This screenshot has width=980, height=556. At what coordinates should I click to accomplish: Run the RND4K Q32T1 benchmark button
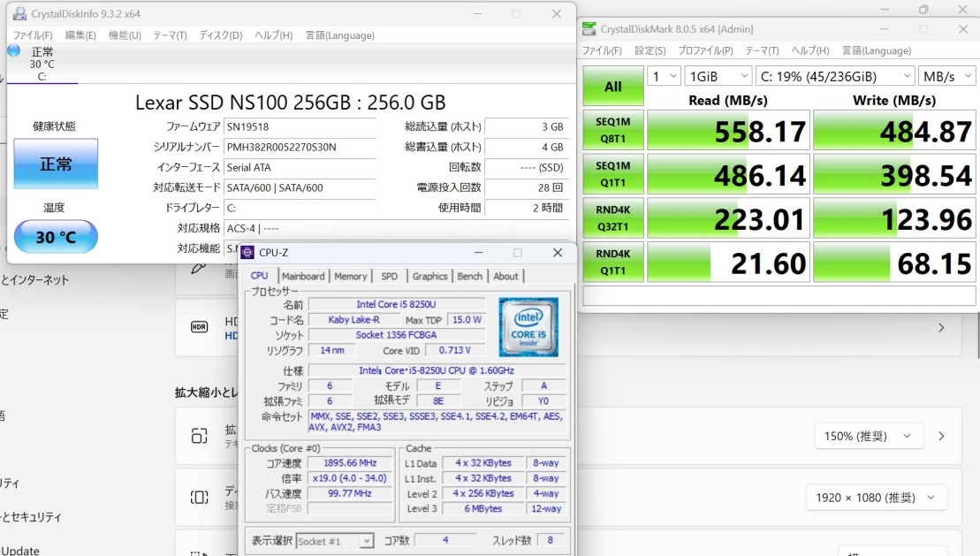pos(613,218)
